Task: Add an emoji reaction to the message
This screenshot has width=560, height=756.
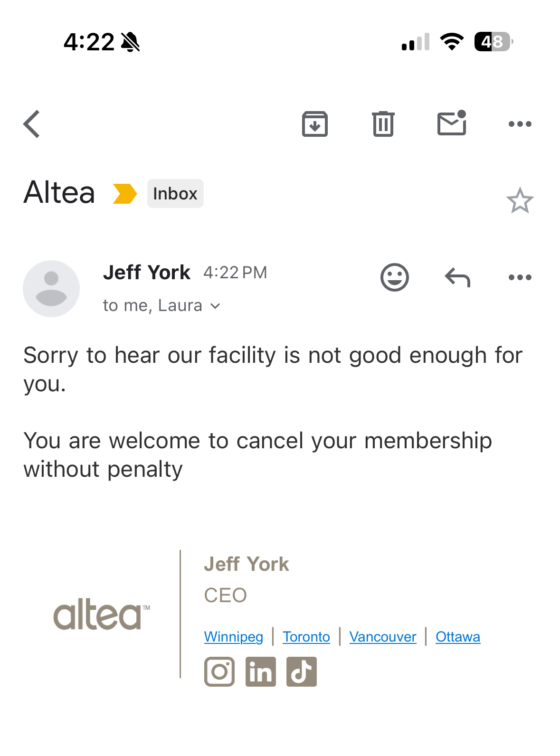Action: [394, 277]
